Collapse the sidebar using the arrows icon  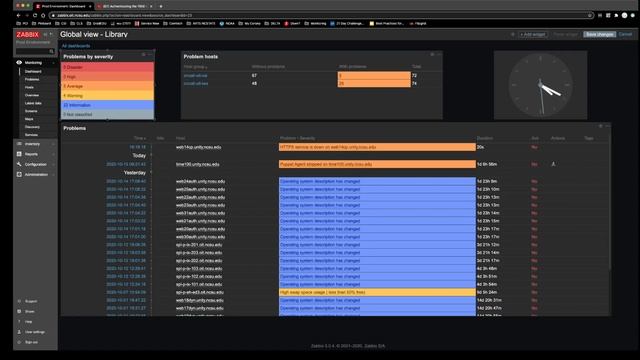pyautogui.click(x=45, y=34)
